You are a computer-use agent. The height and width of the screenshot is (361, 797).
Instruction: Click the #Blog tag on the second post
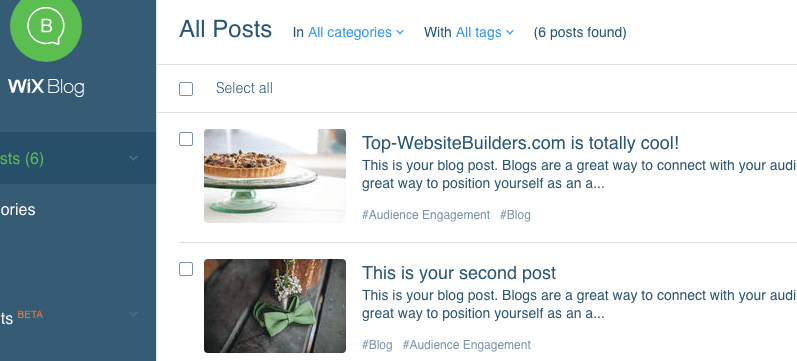377,345
